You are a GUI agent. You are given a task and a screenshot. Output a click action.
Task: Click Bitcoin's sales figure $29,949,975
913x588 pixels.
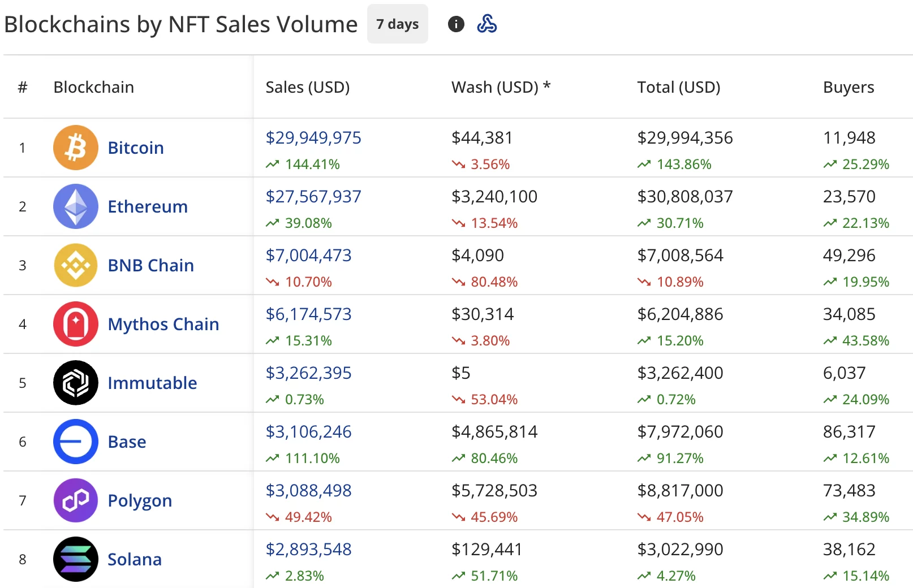313,137
